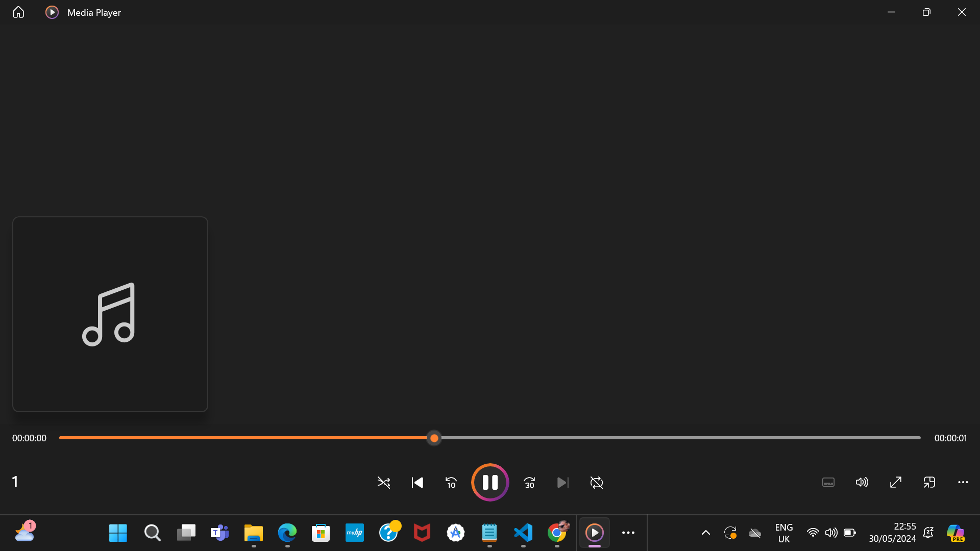Click the seek bar slider thumb
This screenshot has height=551, width=980.
434,438
